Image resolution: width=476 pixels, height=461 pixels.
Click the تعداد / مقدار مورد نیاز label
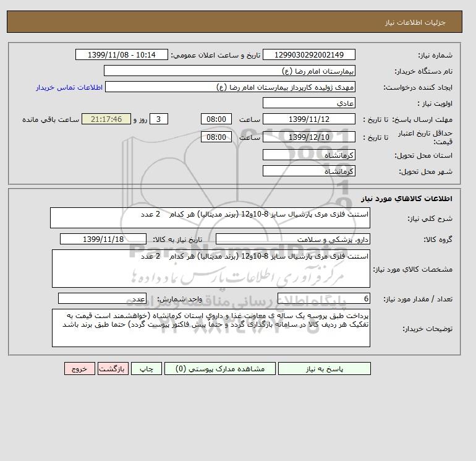pyautogui.click(x=418, y=299)
